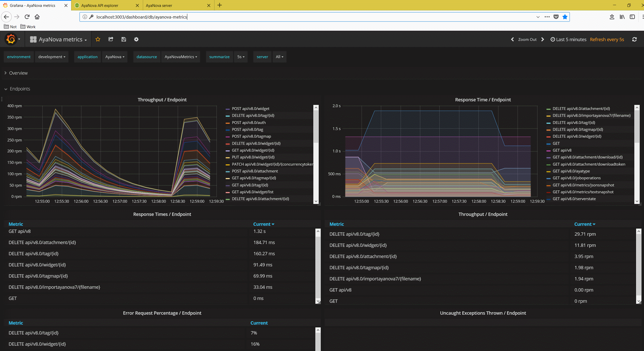Open a new browser tab

pos(220,5)
